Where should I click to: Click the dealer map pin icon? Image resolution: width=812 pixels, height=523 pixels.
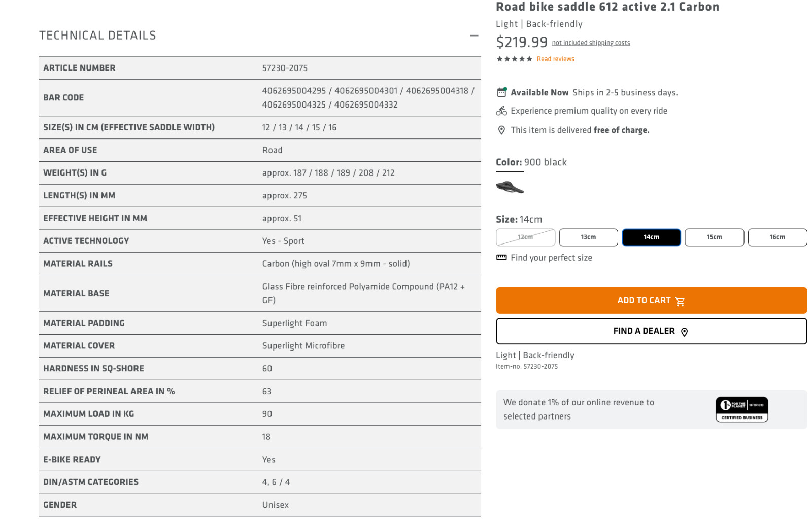[x=684, y=332]
